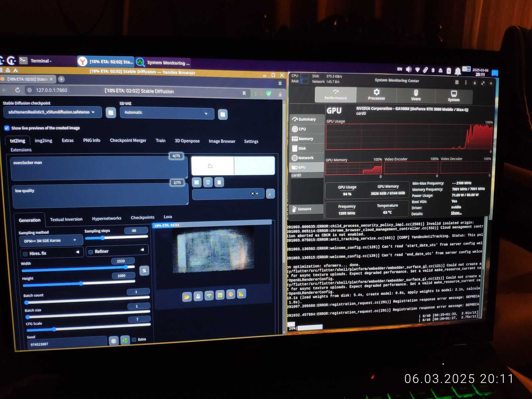The height and width of the screenshot is (399, 532).
Task: Open a new browser tab
Action: point(61,79)
